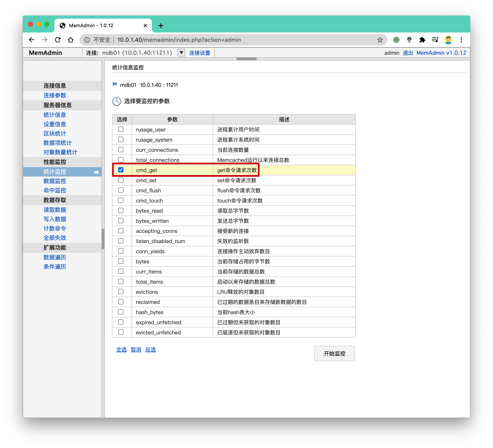This screenshot has height=448, width=493.
Task: Click the 反选 invert selection link
Action: click(151, 350)
